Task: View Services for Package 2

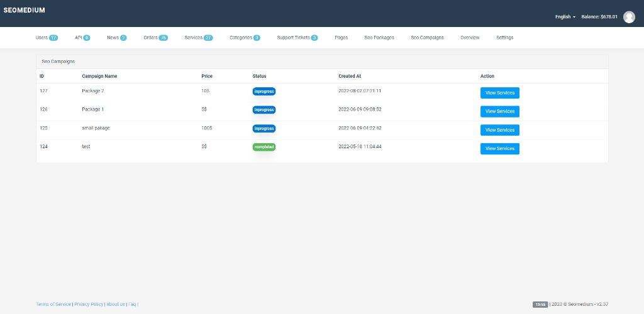Action: pos(500,93)
